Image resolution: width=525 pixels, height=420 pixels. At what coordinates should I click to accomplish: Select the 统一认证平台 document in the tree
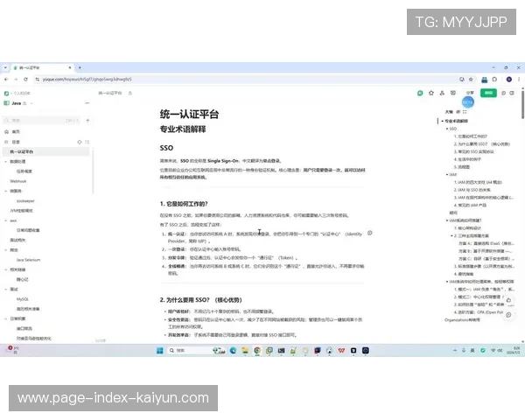tap(45, 151)
